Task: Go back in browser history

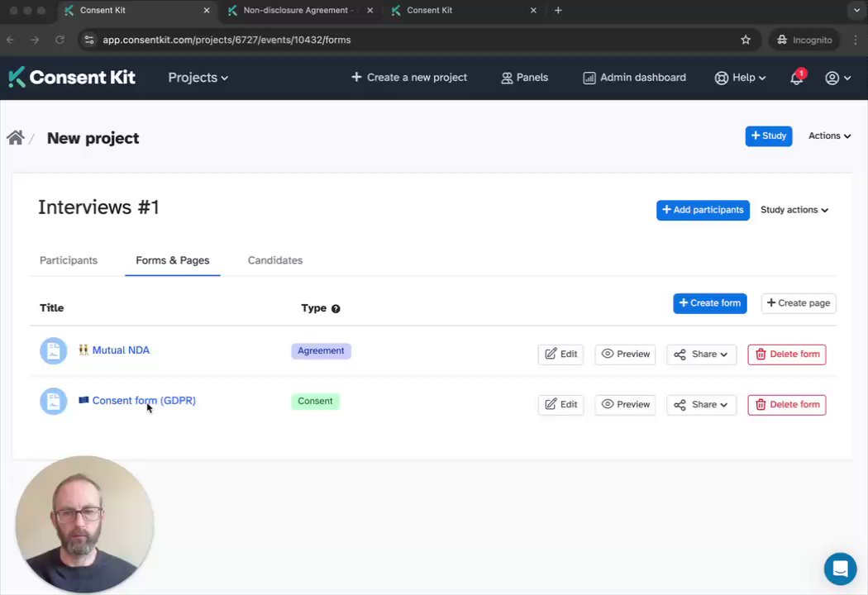Action: [11, 40]
